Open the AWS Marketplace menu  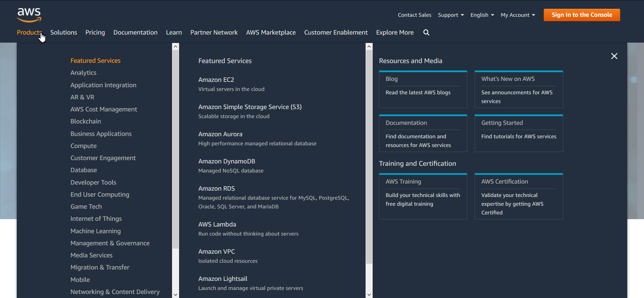(x=271, y=32)
